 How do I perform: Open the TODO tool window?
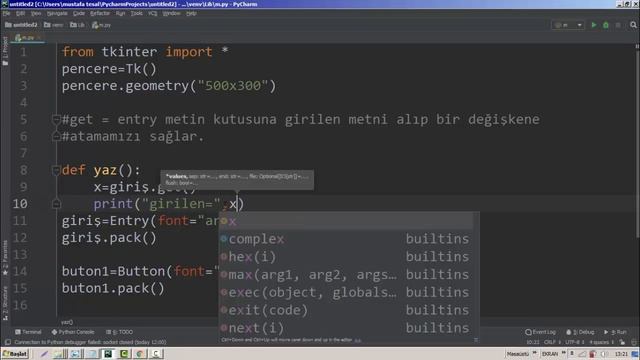pyautogui.click(x=119, y=332)
